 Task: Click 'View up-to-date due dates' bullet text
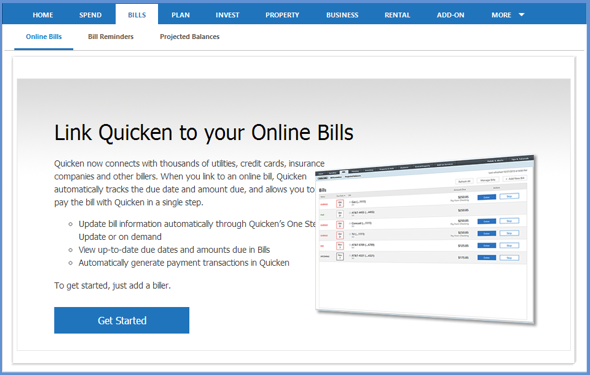174,250
